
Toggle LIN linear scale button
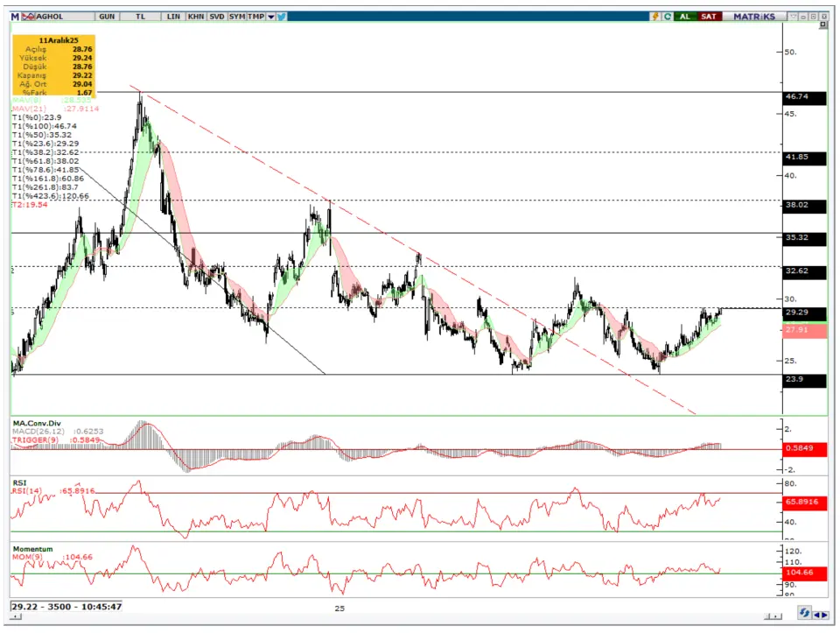[173, 17]
